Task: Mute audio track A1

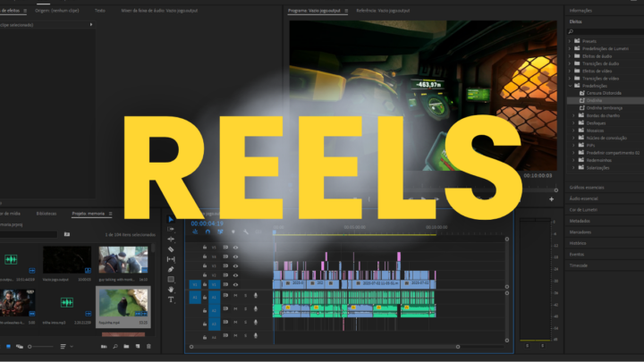Action: 235,296
